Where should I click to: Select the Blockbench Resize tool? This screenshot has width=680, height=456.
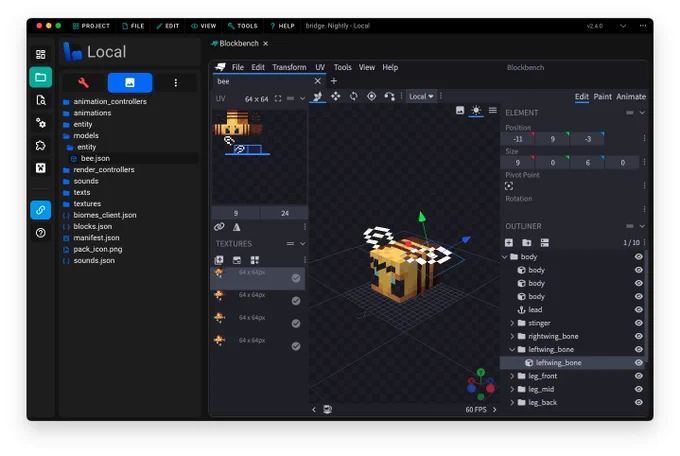coord(336,96)
